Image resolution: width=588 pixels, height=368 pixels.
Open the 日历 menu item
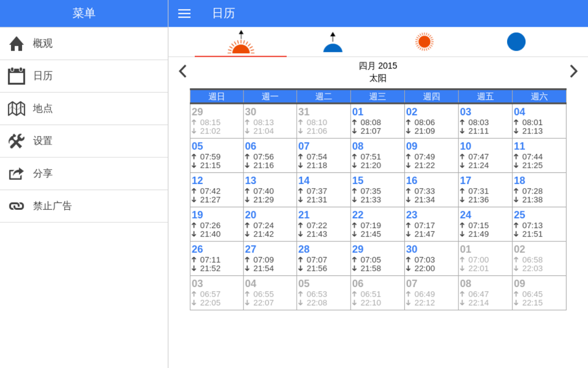[84, 76]
